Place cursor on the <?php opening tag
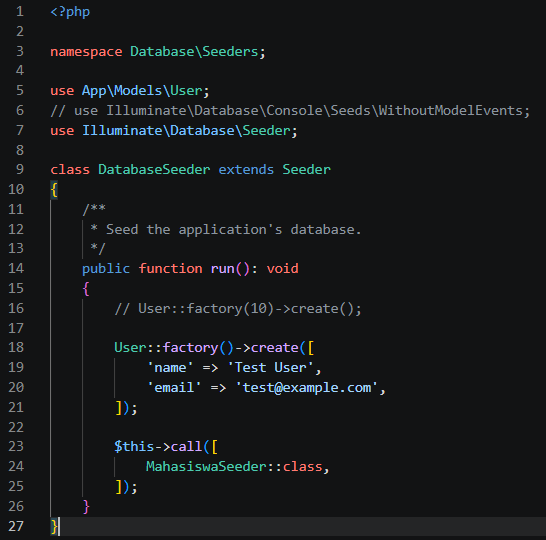This screenshot has height=540, width=546. tap(70, 12)
